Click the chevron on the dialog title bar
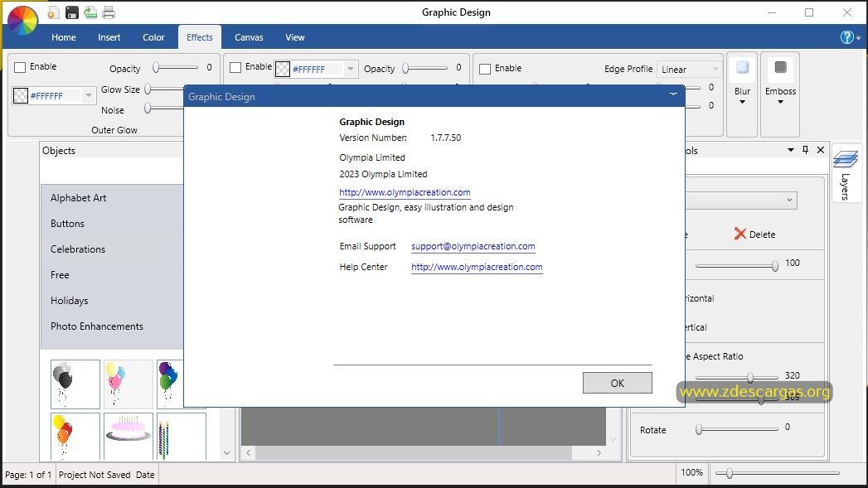The height and width of the screenshot is (488, 868). point(673,94)
